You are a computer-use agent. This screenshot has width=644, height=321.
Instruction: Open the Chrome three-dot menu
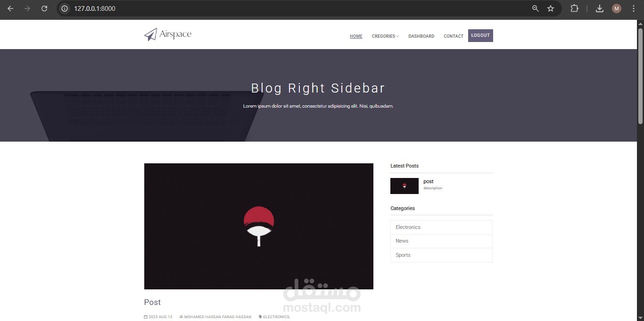click(x=634, y=8)
